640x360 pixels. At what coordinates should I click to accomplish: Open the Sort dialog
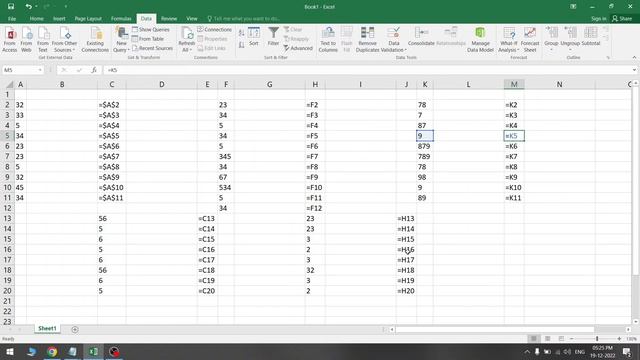[254, 37]
